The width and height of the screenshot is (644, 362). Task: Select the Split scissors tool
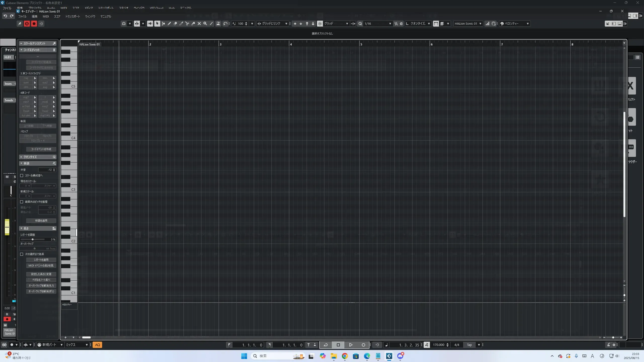[x=187, y=24]
